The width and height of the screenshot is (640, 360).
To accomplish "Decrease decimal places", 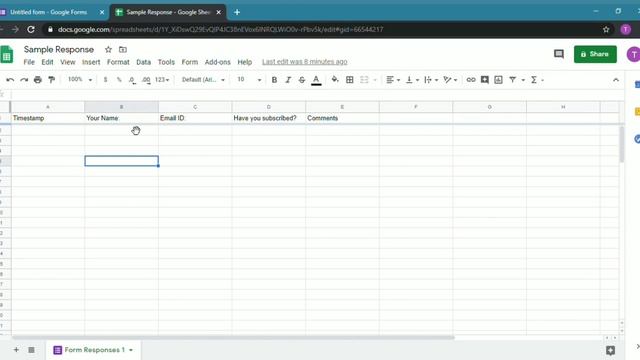I will (132, 80).
